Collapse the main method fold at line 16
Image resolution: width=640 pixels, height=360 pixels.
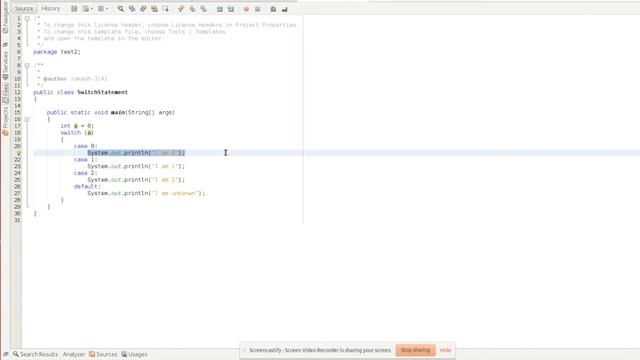[x=27, y=119]
